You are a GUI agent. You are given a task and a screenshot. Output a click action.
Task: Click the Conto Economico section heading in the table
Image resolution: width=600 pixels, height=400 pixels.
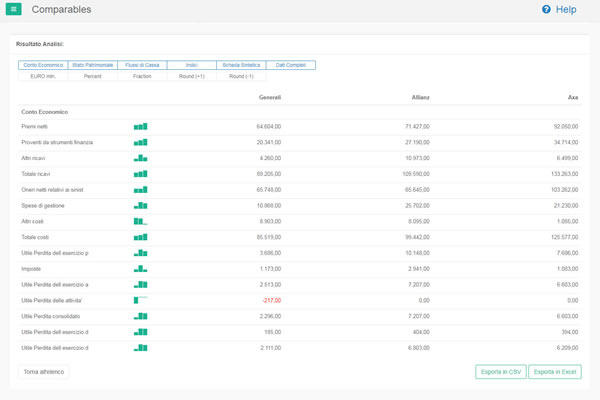[x=45, y=112]
